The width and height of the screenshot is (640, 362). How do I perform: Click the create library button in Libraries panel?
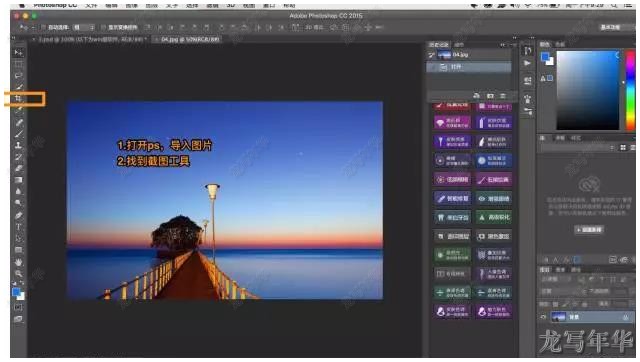(589, 230)
